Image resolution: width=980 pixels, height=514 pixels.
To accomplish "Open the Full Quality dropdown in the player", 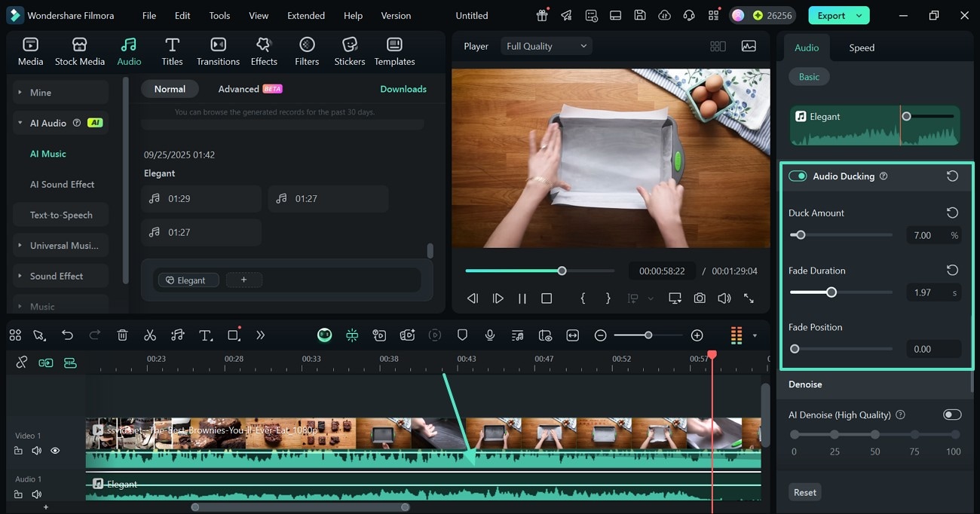I will [547, 46].
